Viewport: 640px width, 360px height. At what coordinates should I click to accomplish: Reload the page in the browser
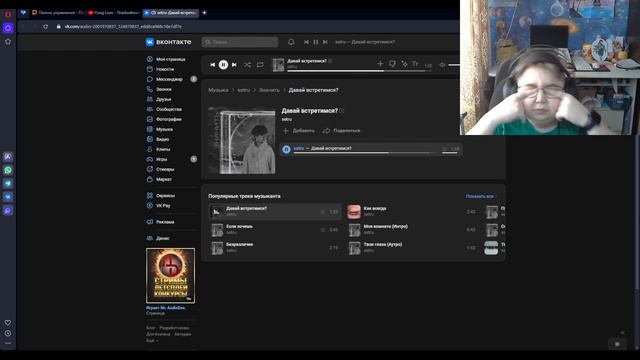click(x=46, y=27)
